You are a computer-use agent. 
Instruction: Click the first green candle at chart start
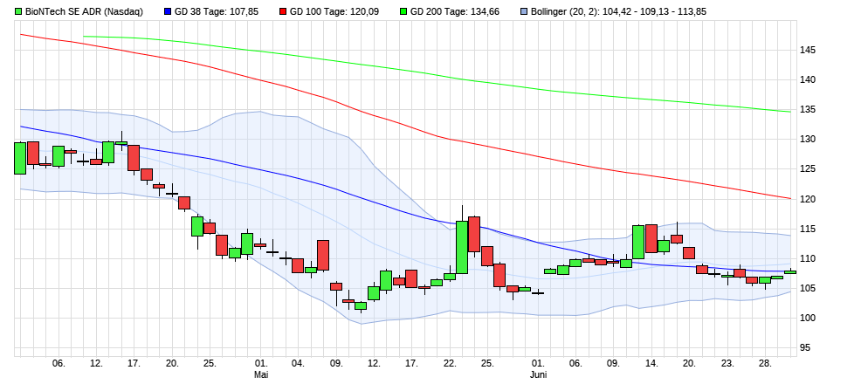pos(20,158)
